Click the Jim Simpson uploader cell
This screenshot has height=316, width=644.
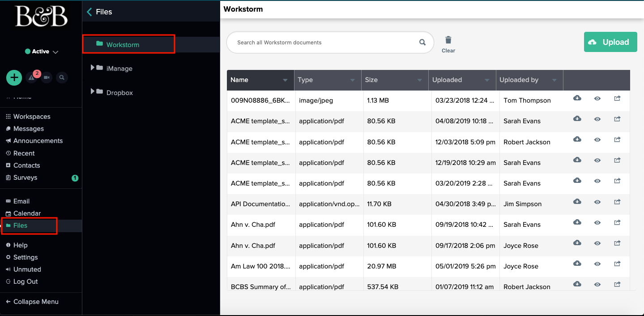(523, 204)
